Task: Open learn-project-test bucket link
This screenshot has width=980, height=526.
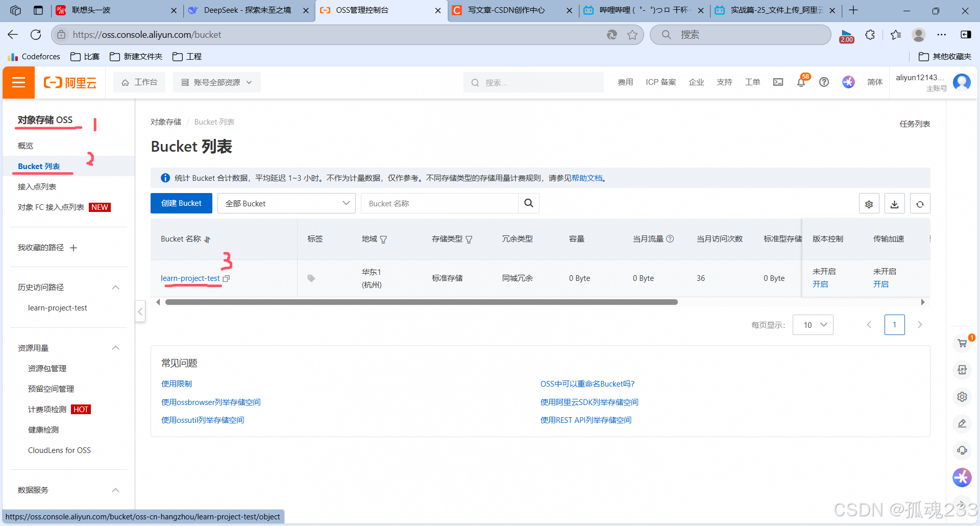Action: click(190, 278)
